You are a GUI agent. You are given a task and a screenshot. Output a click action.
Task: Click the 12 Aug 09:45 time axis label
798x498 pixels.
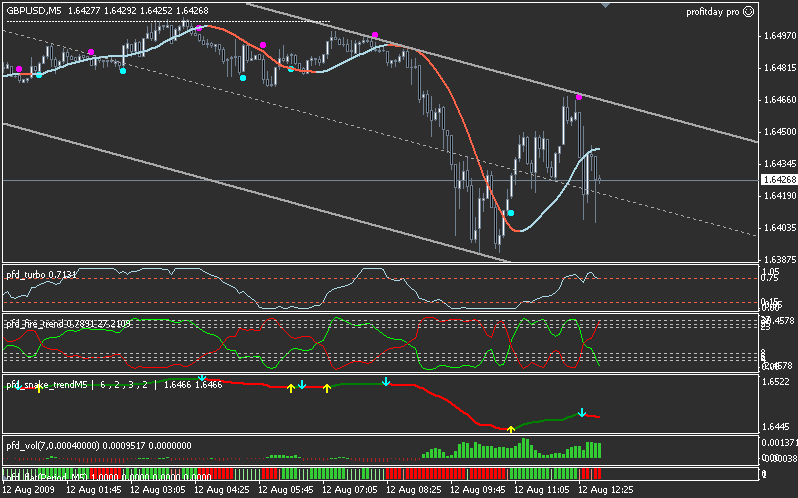point(479,490)
